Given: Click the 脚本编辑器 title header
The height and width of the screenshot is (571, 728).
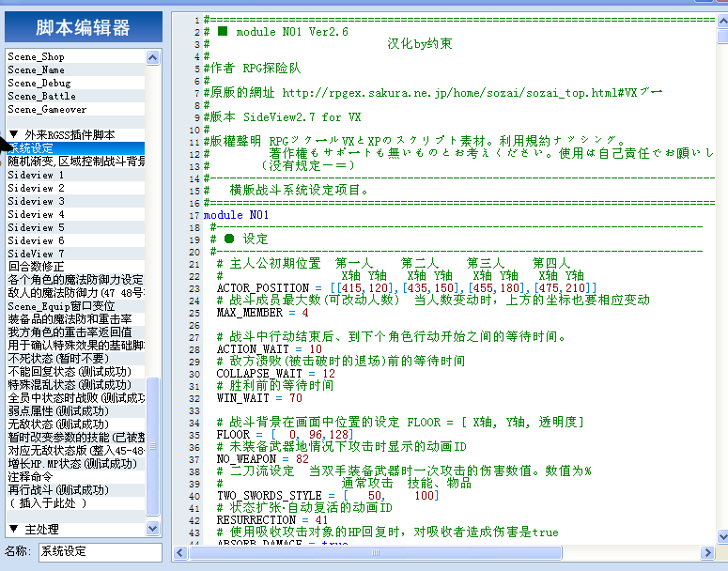Looking at the screenshot, I should coord(84,27).
